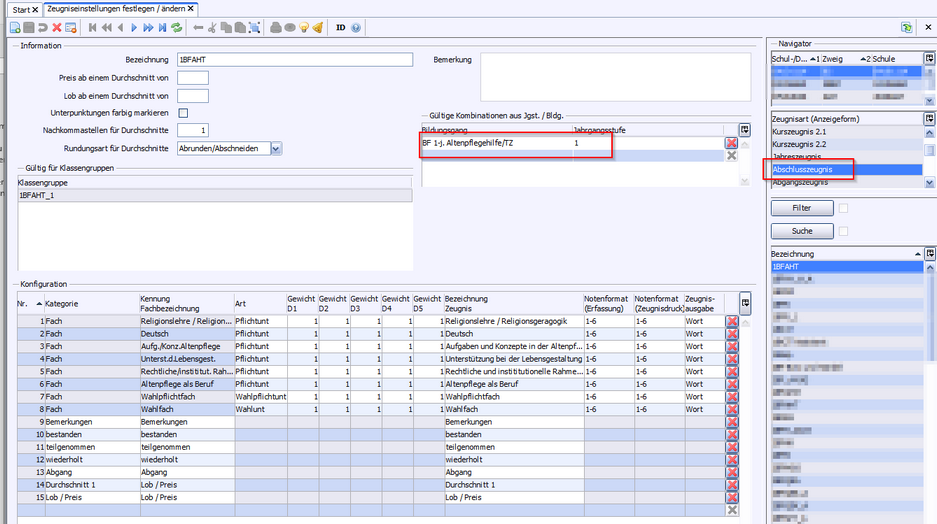Click into the Bezeichnung text field
The image size is (937, 524).
pos(294,60)
